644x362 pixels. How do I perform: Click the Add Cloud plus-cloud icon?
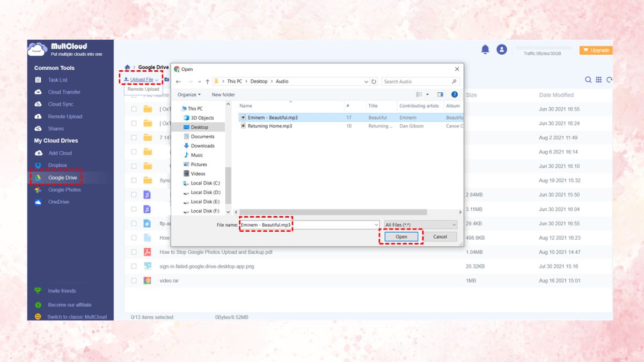coord(38,153)
